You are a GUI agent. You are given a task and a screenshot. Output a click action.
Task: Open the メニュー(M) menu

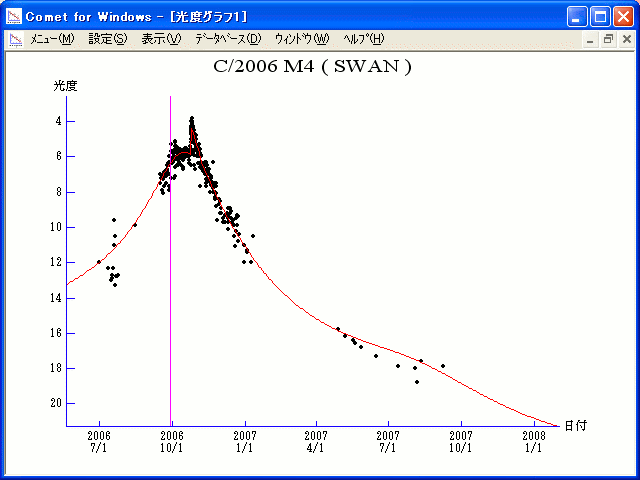point(52,39)
